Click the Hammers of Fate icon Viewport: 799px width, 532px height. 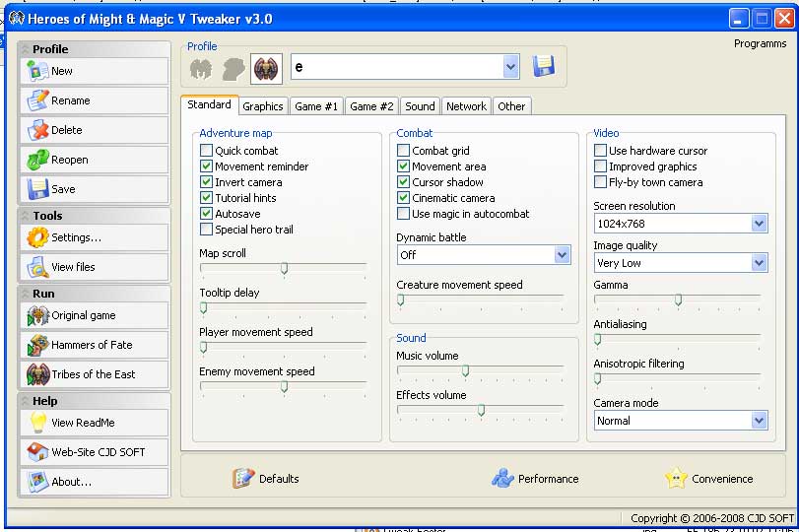(x=37, y=345)
